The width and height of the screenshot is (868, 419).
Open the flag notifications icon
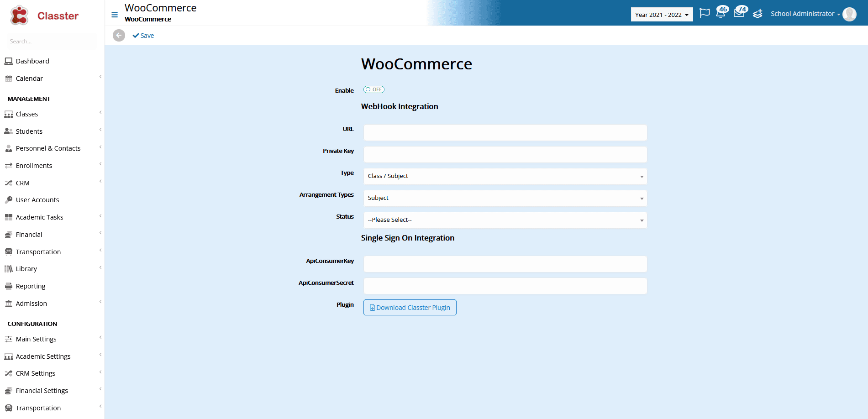point(705,13)
